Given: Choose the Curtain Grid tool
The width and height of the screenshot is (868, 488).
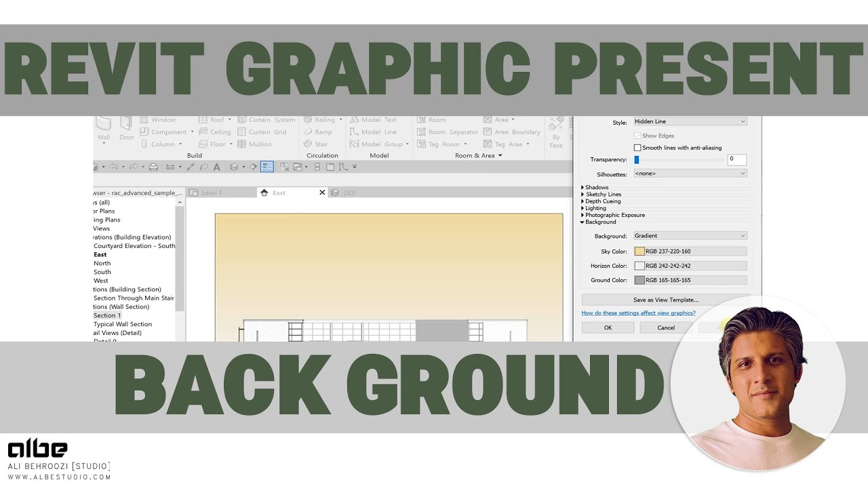Looking at the screenshot, I should (x=262, y=132).
